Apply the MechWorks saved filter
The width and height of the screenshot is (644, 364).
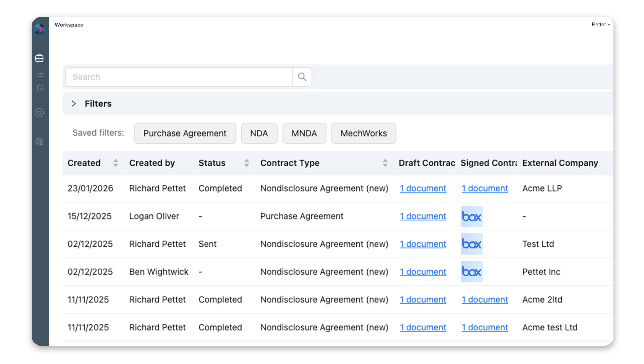click(x=364, y=133)
